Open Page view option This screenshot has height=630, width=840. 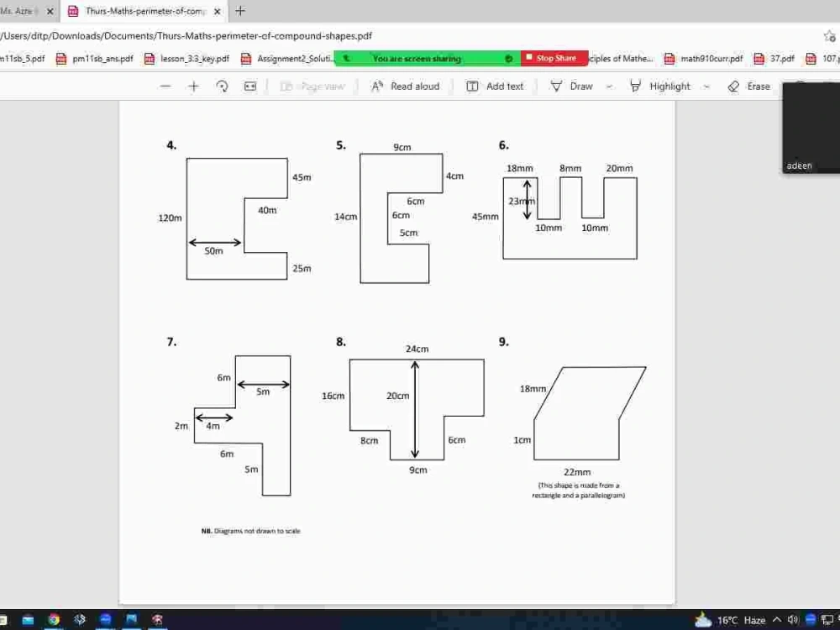[x=312, y=87]
